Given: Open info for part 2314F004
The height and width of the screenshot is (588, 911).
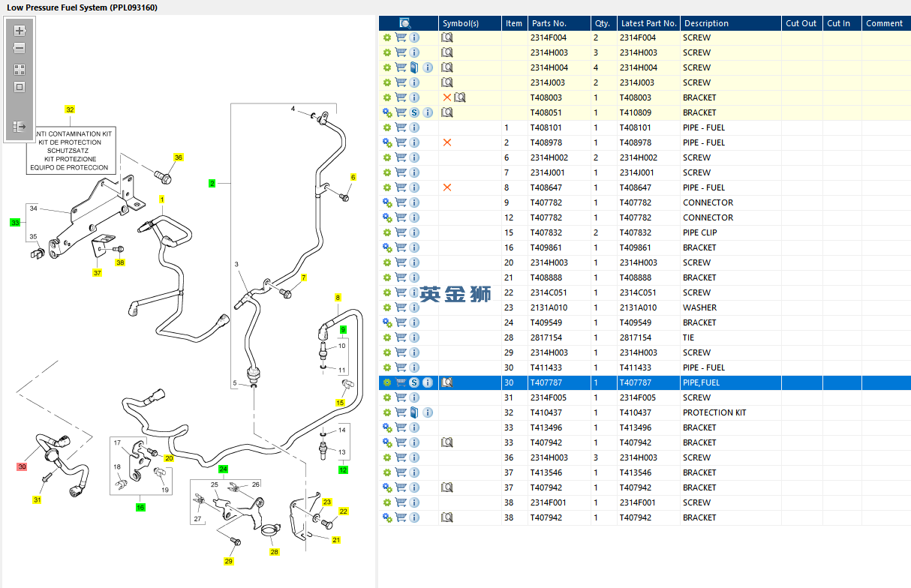Looking at the screenshot, I should click(414, 37).
